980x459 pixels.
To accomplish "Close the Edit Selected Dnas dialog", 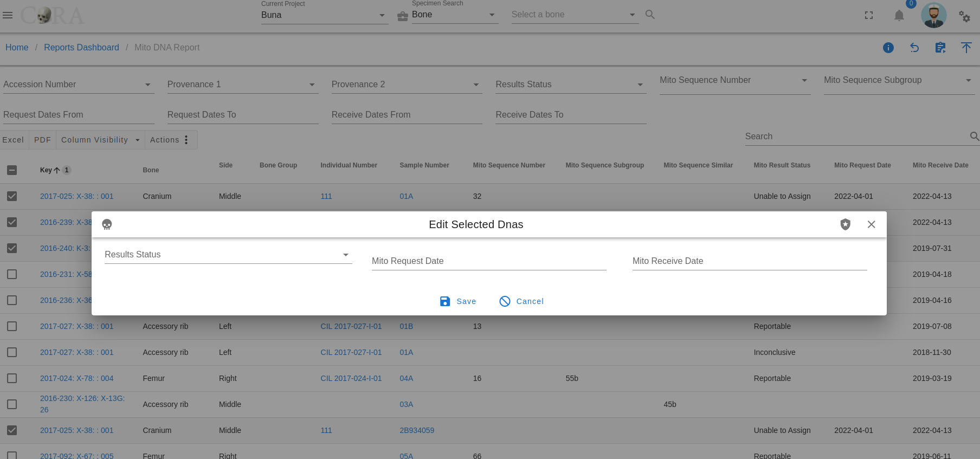I will point(872,224).
